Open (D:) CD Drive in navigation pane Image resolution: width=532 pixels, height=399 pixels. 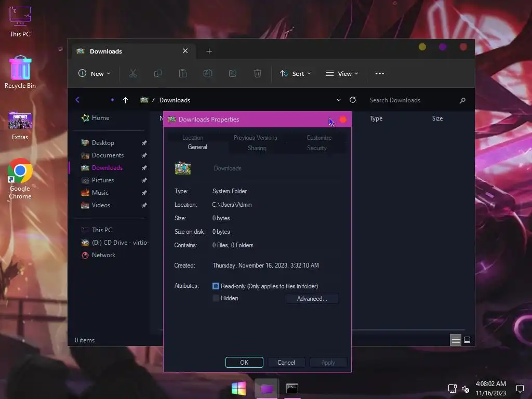[x=115, y=242]
